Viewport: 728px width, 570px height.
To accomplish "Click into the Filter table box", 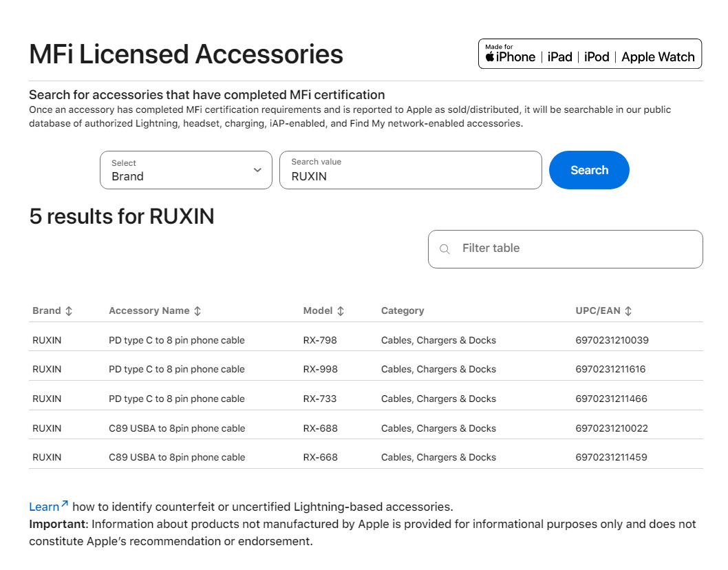I will (x=575, y=249).
